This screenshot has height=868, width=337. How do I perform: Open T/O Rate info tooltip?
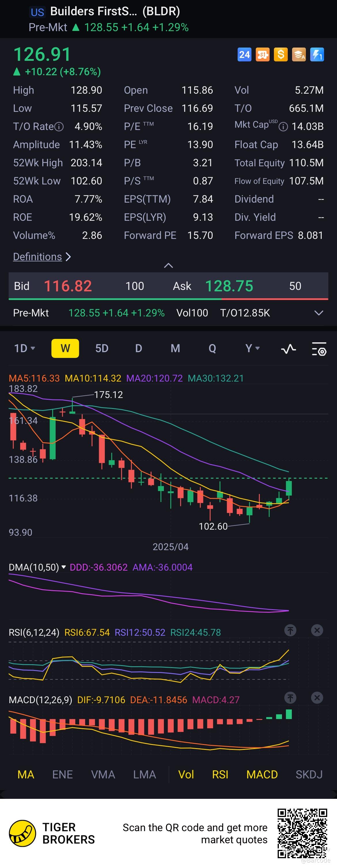tap(59, 127)
